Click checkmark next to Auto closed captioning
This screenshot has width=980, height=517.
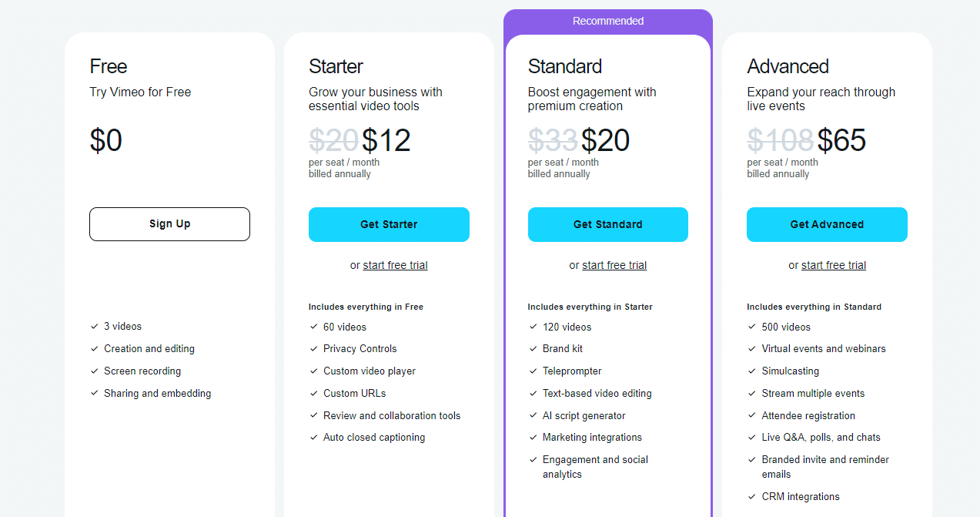pos(314,437)
